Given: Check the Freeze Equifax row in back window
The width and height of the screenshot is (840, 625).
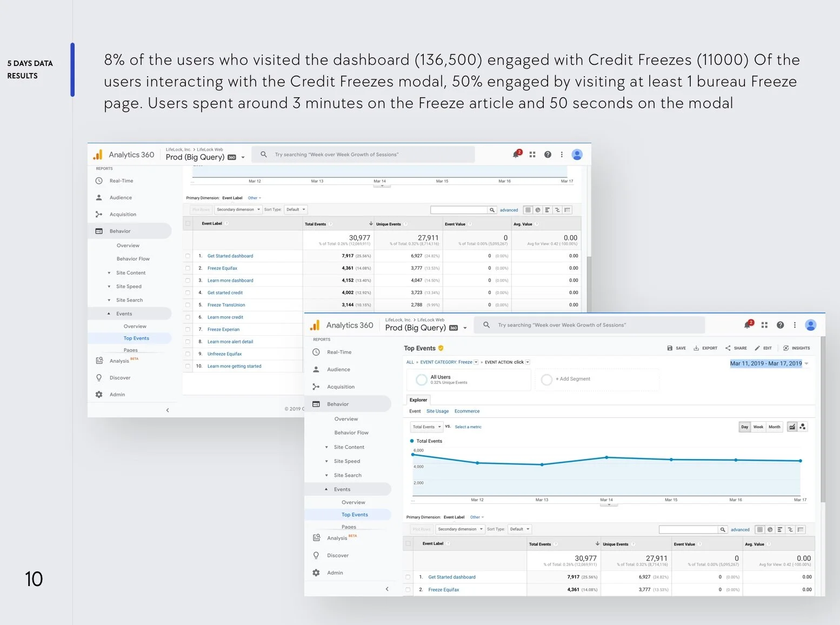Looking at the screenshot, I should 188,268.
